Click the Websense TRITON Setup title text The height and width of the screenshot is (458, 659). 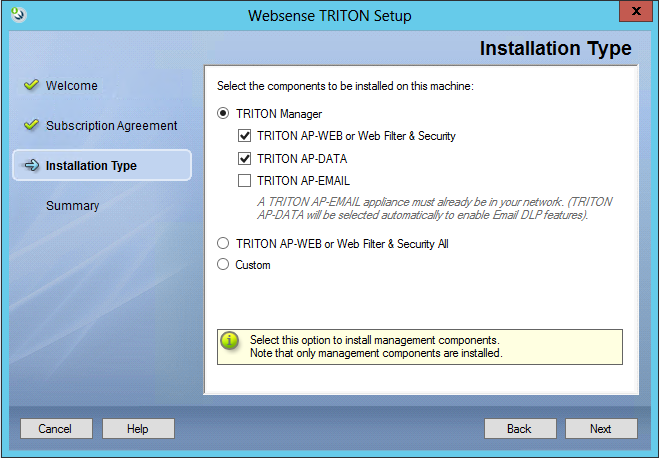[330, 16]
